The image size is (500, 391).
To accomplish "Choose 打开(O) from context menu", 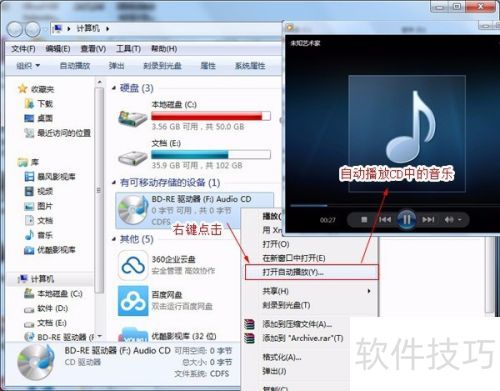I will pos(276,244).
